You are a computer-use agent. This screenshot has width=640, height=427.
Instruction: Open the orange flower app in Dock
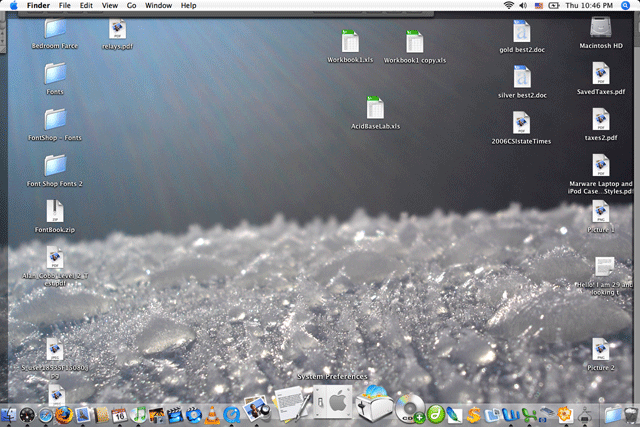coord(565,415)
